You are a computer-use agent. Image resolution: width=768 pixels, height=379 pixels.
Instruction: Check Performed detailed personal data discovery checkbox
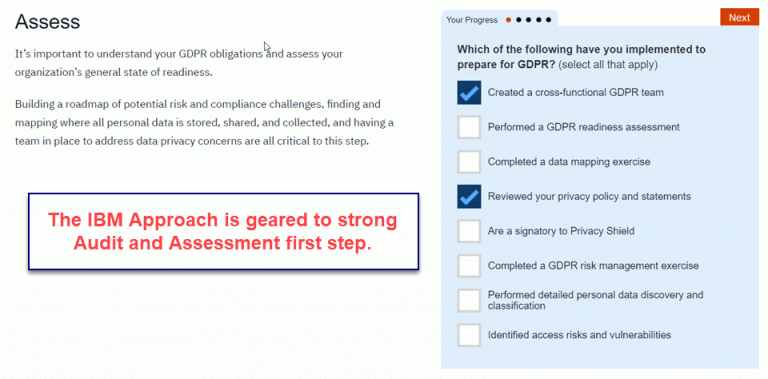(469, 301)
